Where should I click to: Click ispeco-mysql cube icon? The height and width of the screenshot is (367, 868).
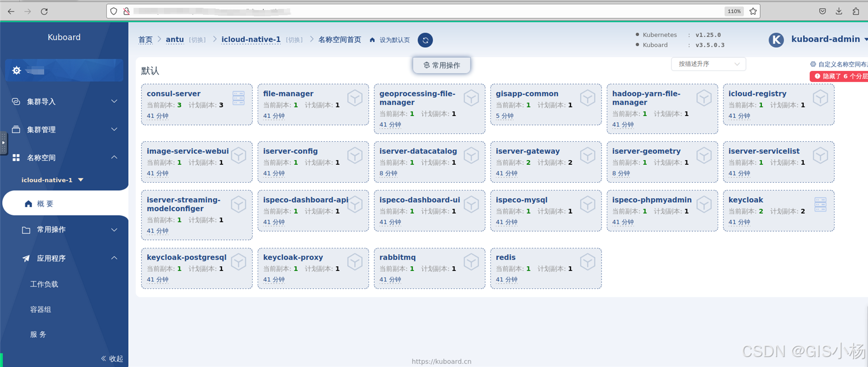587,204
